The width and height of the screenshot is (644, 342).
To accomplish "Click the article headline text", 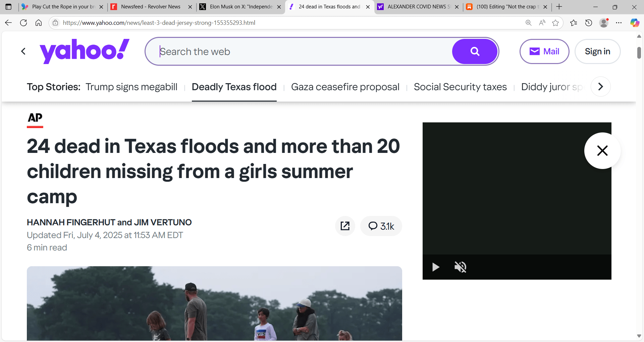I will [213, 171].
